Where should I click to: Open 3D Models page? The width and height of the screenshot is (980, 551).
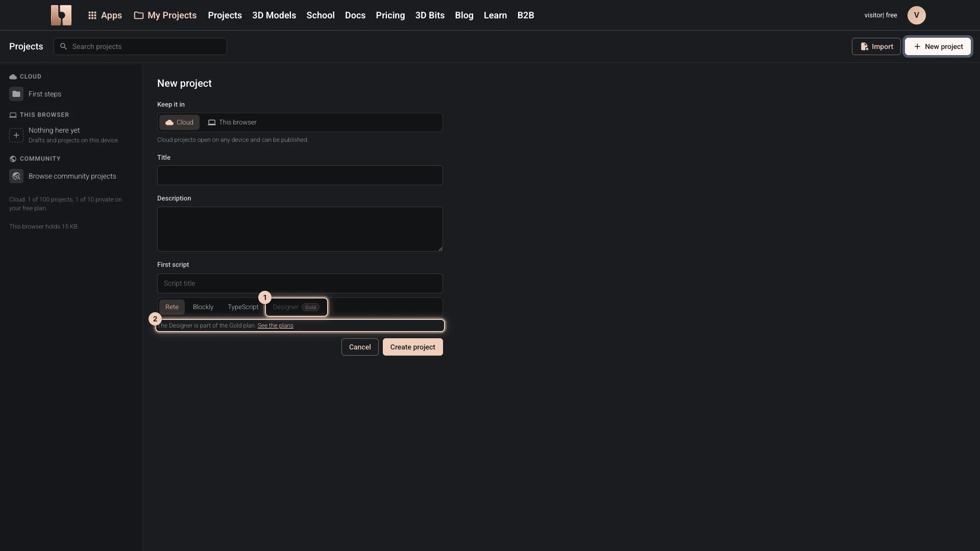[274, 15]
